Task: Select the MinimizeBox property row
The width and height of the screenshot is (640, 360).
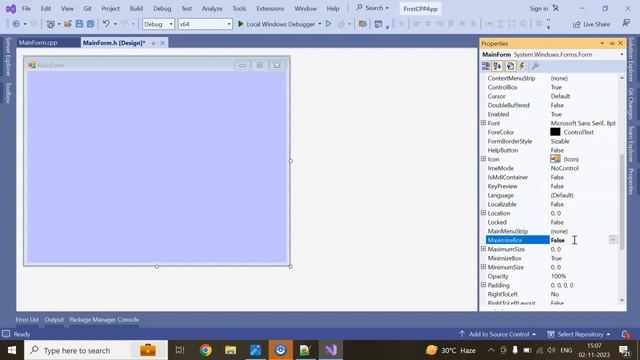Action: pos(553,258)
